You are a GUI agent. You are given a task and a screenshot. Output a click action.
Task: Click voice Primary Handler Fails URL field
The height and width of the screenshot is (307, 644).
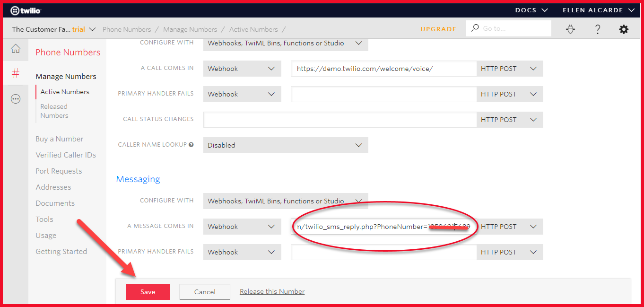pyautogui.click(x=384, y=94)
